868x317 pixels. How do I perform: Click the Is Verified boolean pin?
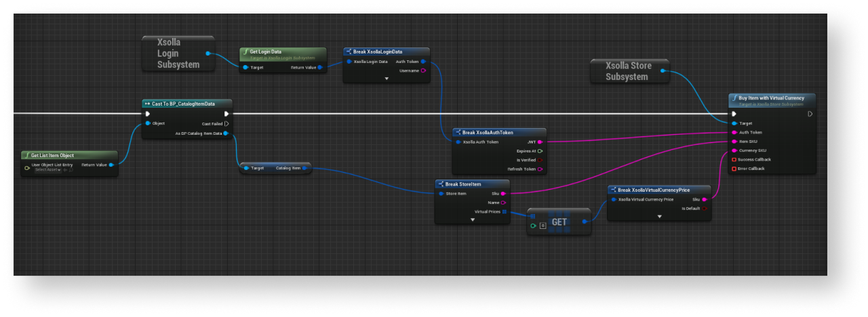click(x=540, y=160)
